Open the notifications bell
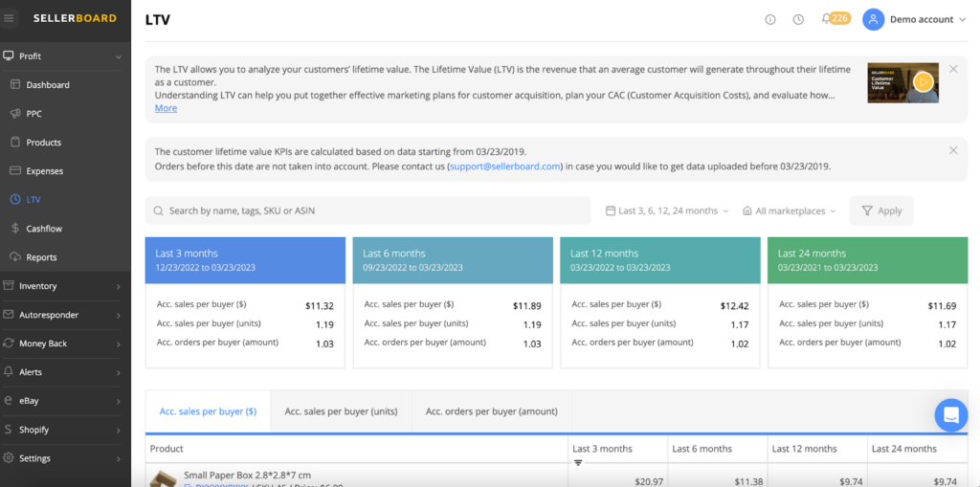980x487 pixels. [826, 19]
